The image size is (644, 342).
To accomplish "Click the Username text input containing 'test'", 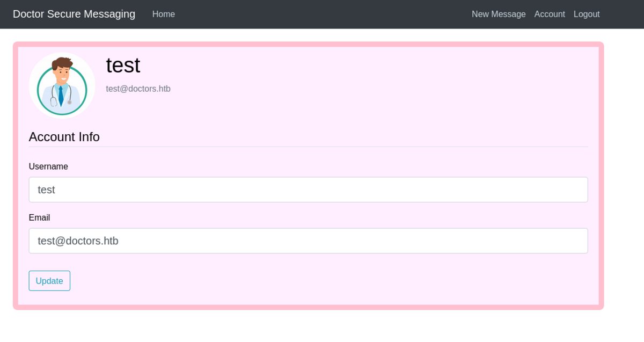I will (x=308, y=189).
